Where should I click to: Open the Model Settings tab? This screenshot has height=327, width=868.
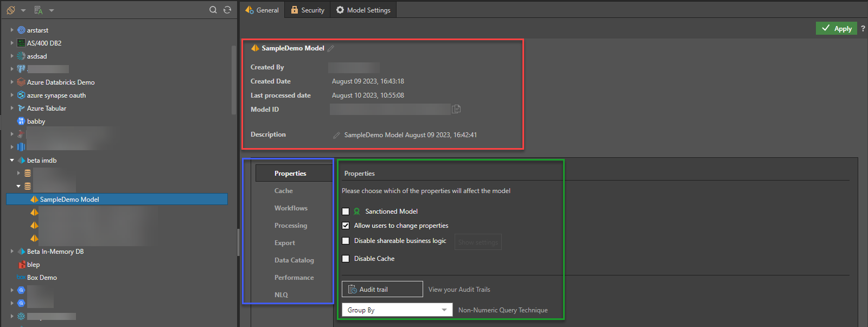pos(363,10)
